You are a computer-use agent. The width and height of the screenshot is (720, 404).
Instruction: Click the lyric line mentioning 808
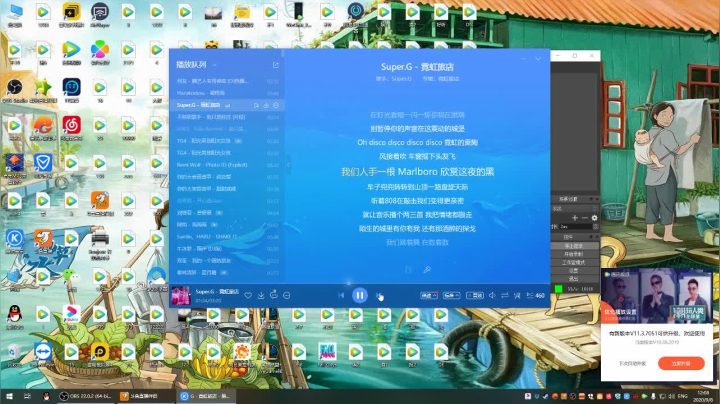(417, 201)
